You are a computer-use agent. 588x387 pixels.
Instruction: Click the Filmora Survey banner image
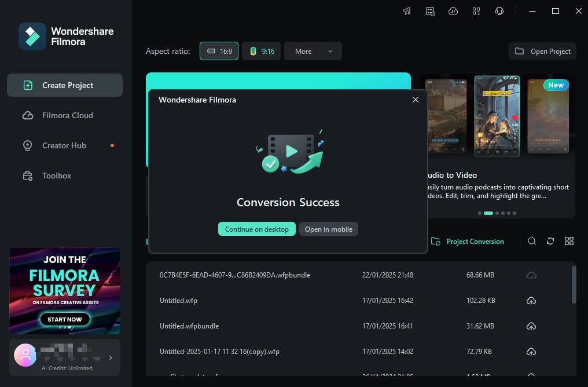click(65, 291)
